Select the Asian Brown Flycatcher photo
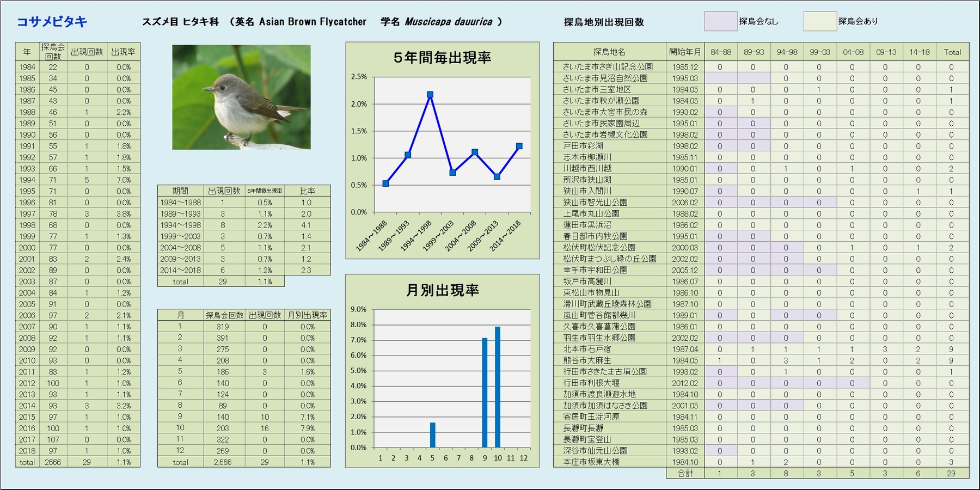The height and width of the screenshot is (490, 980). point(241,97)
